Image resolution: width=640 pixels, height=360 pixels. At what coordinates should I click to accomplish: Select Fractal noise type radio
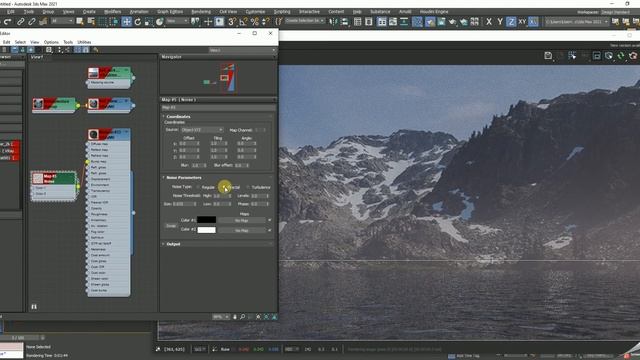(224, 187)
